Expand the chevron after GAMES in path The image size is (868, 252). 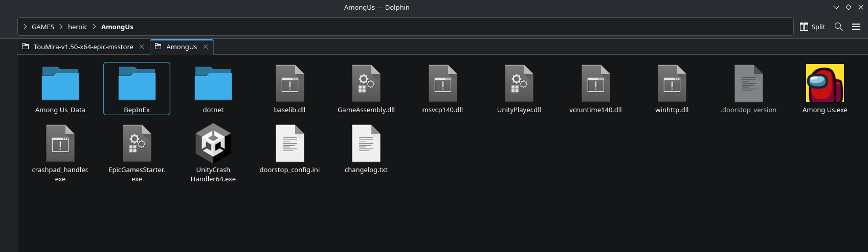pos(61,27)
